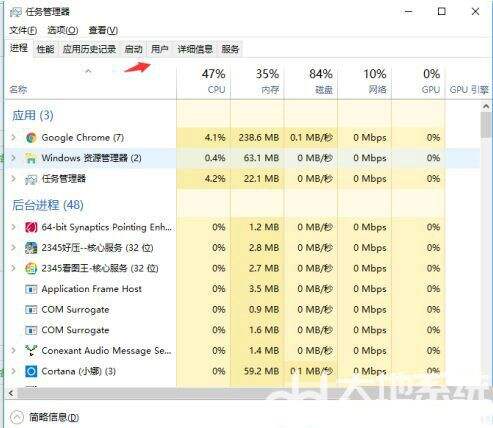Screen dimensions: 493x428
Task: Click the Windows 资源管理器 icon
Action: pos(31,158)
